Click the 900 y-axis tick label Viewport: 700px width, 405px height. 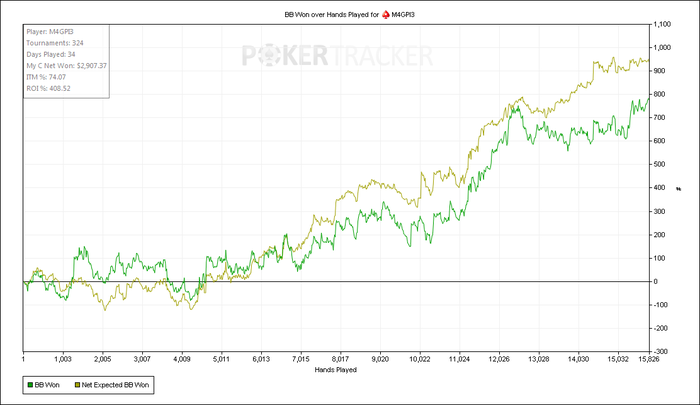click(659, 71)
